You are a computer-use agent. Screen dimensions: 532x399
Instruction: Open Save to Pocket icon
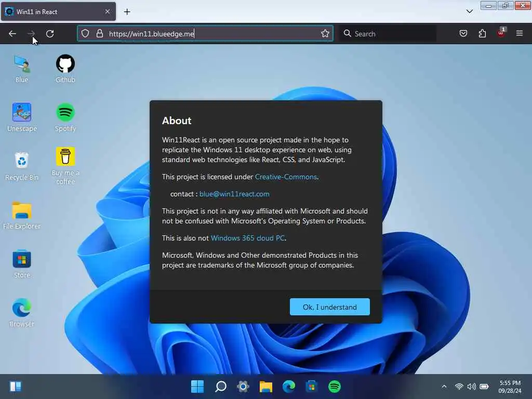pyautogui.click(x=463, y=33)
